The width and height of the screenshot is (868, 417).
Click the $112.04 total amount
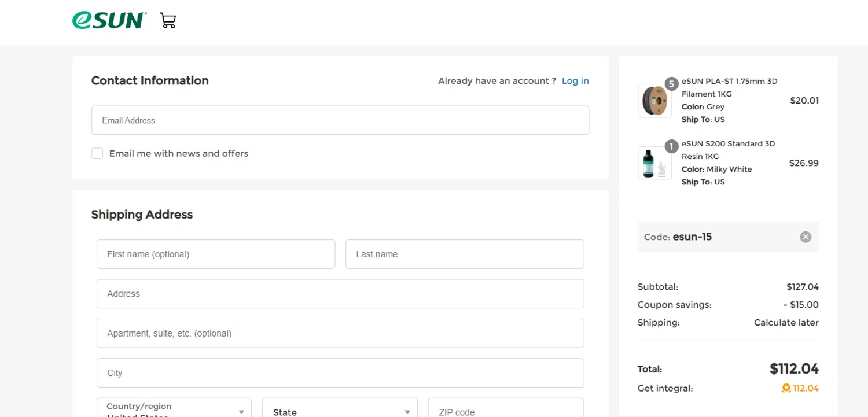click(794, 368)
